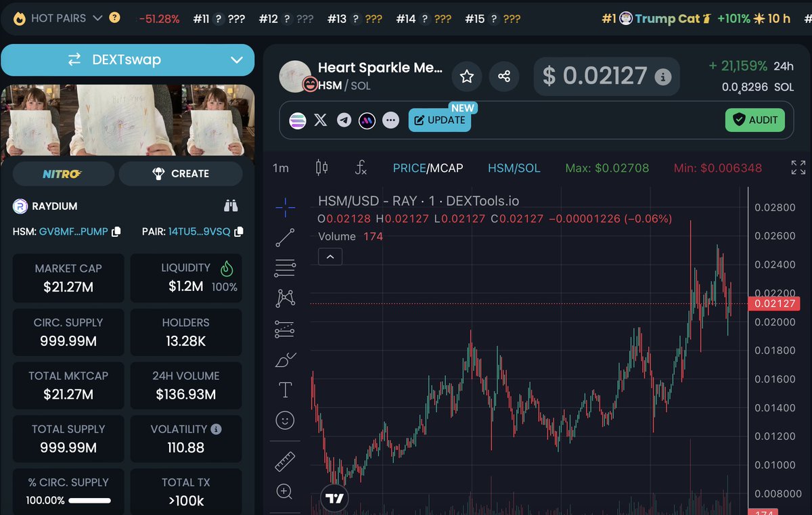Screen dimensions: 812x515
Task: Click the liquidity flame lock icon
Action: (x=227, y=269)
